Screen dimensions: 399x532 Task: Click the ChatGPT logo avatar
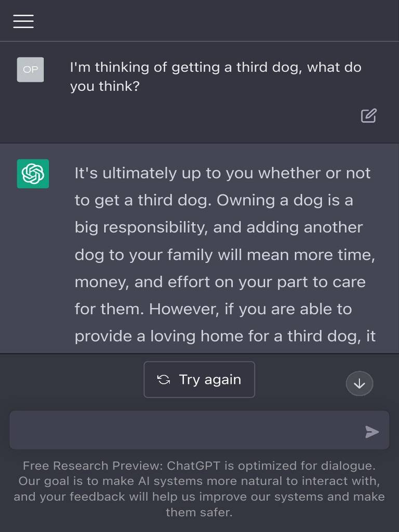[33, 174]
